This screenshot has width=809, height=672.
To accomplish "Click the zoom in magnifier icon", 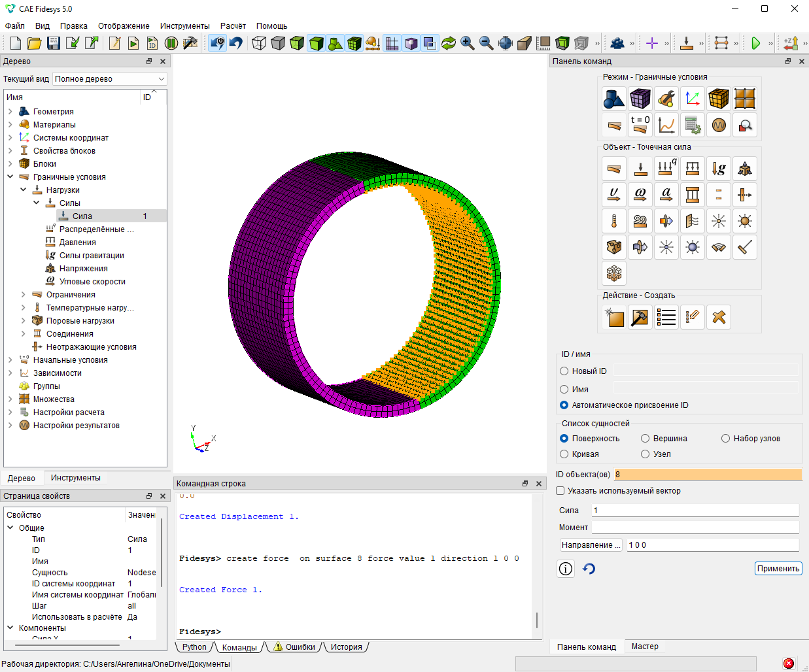I will (468, 43).
